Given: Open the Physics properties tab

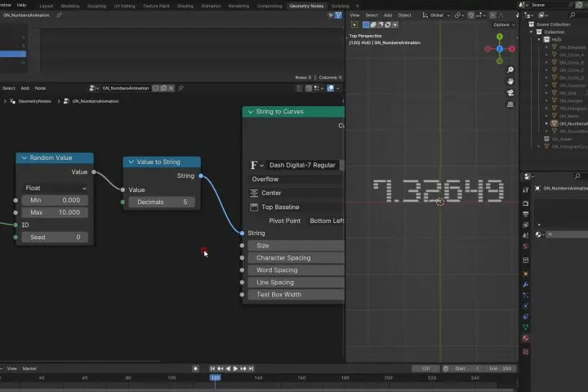Looking at the screenshot, I should (525, 305).
